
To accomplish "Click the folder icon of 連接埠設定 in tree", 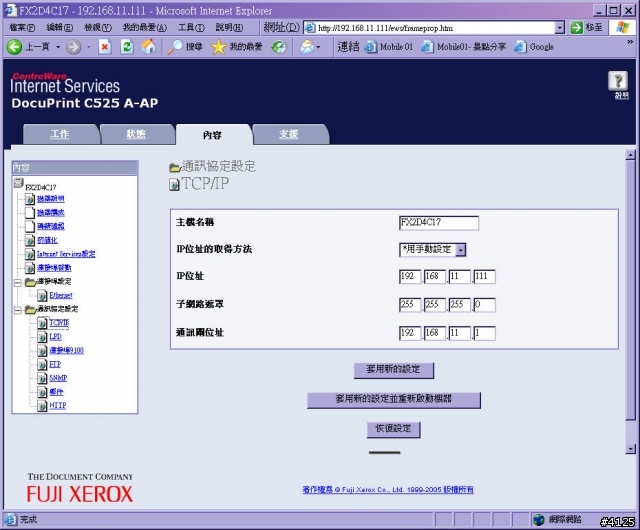I will coord(30,282).
